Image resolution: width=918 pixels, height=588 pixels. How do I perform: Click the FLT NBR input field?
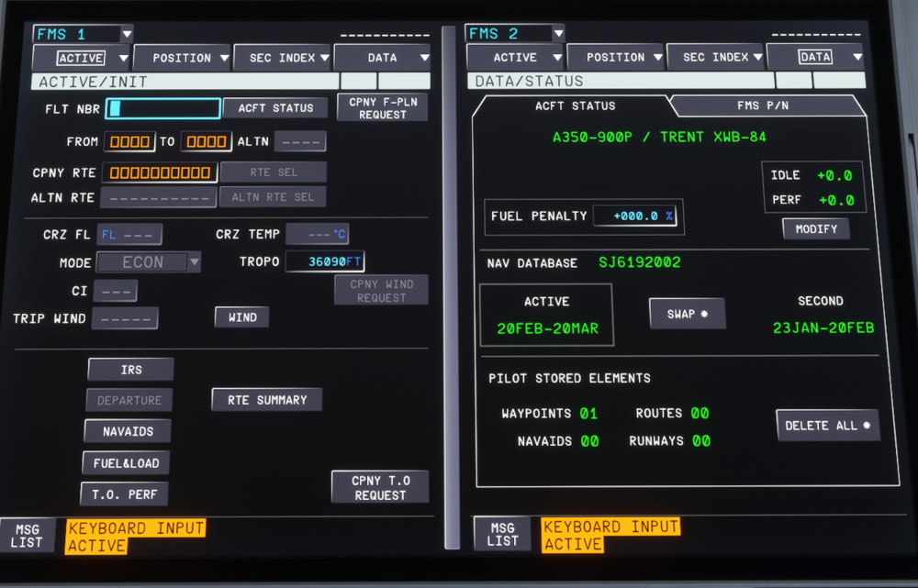click(x=163, y=108)
